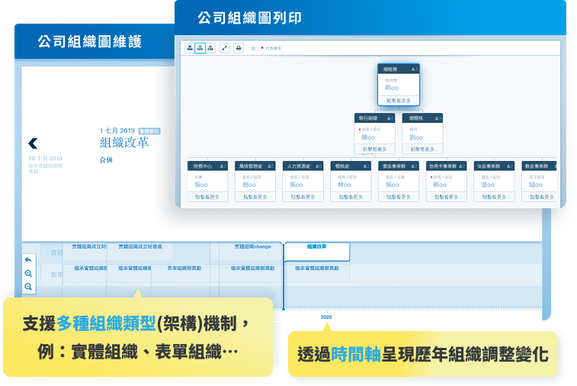Screen dimensions: 577x386
Task: Click the name 郭oo on the 總經理 card
Action: click(392, 88)
